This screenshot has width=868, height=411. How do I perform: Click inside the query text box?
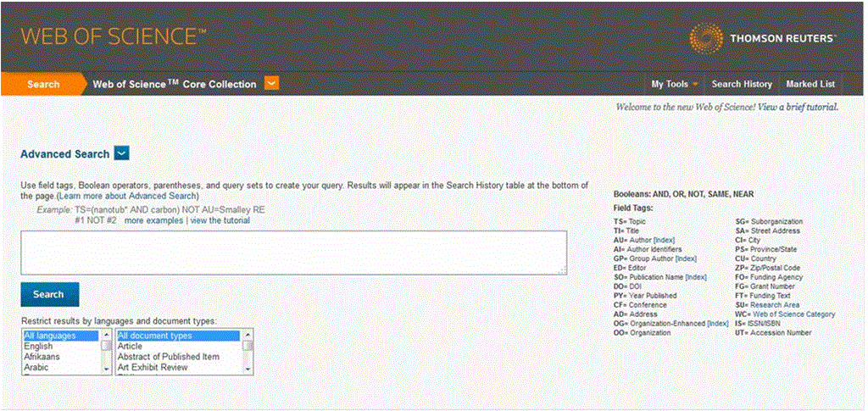point(293,253)
